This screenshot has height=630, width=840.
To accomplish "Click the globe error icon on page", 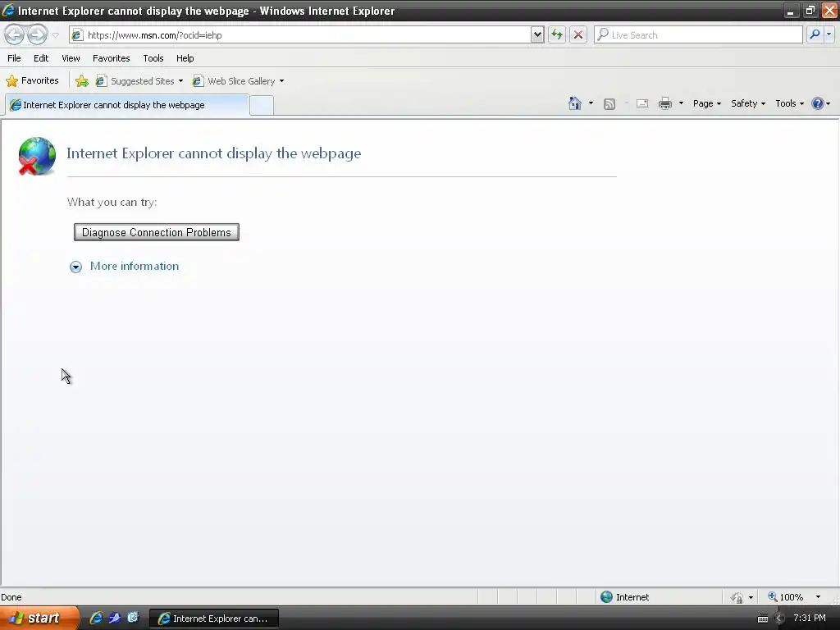I will (x=37, y=156).
